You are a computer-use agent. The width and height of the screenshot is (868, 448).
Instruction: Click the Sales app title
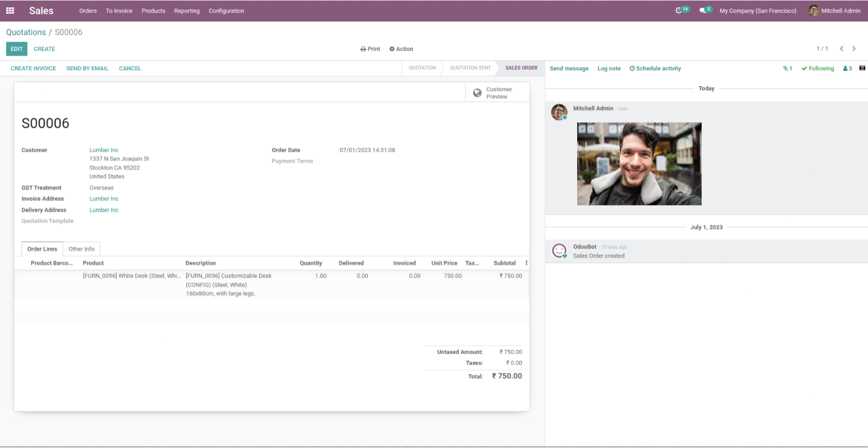41,11
